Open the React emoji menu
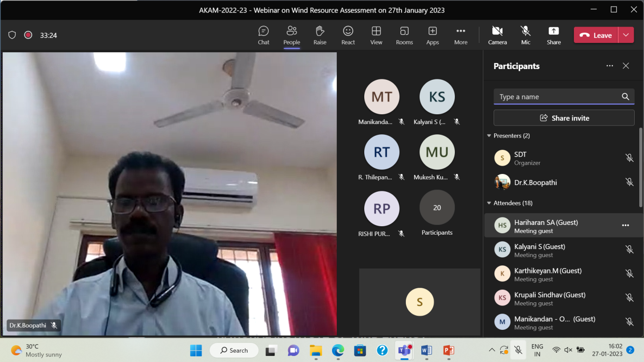Viewport: 644px width, 362px height. pyautogui.click(x=348, y=35)
